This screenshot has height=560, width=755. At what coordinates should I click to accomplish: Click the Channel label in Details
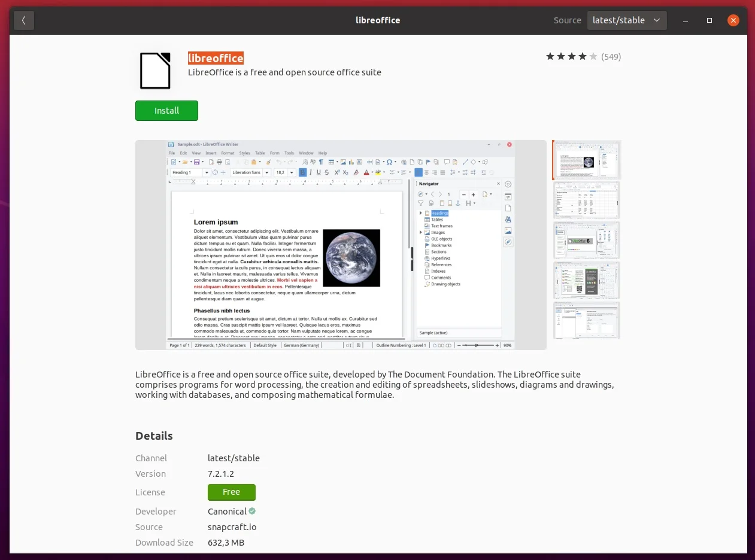[x=151, y=458]
